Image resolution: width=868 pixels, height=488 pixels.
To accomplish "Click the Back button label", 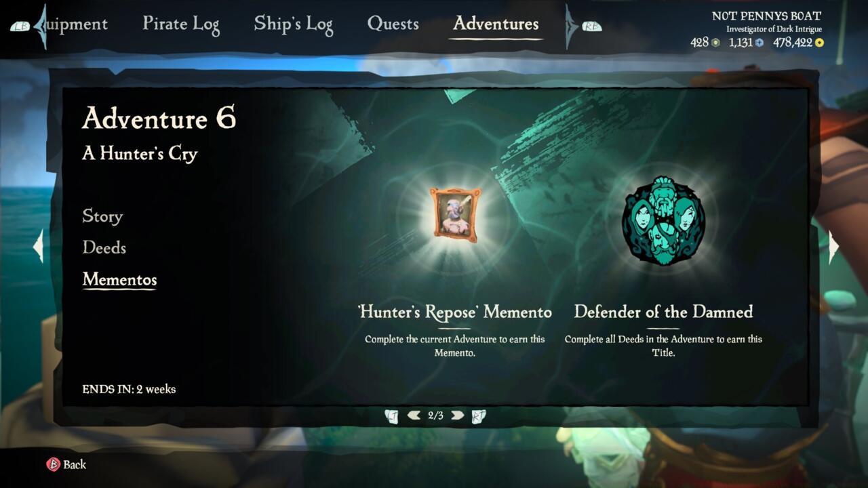I will point(75,464).
